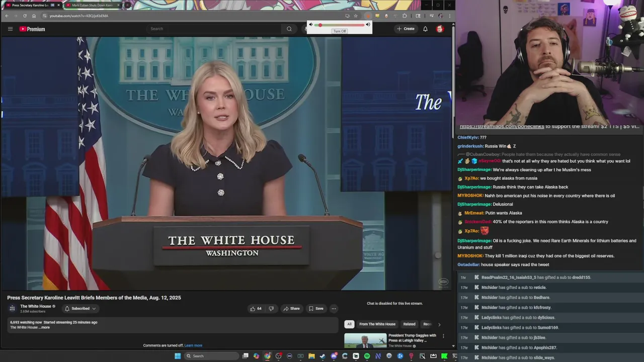Image resolution: width=644 pixels, height=362 pixels.
Task: Bookmark this page with the star icon
Action: 356,16
